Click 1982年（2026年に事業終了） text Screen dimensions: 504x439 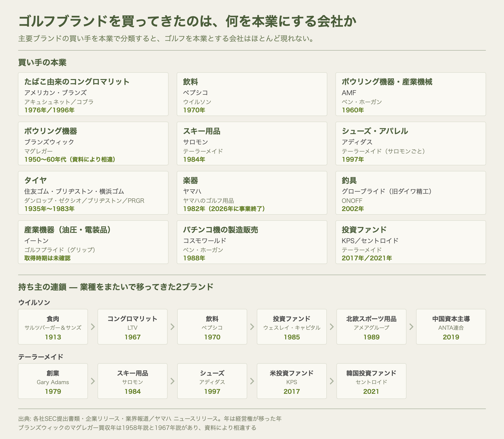click(224, 209)
